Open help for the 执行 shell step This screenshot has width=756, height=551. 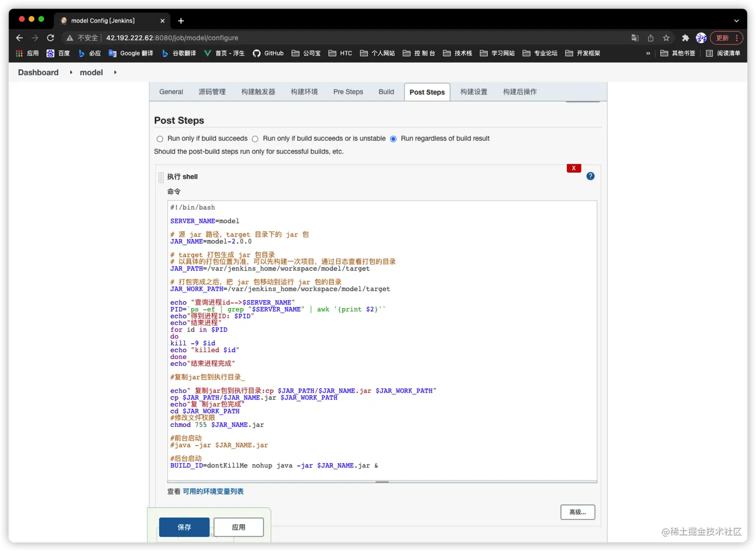click(590, 176)
